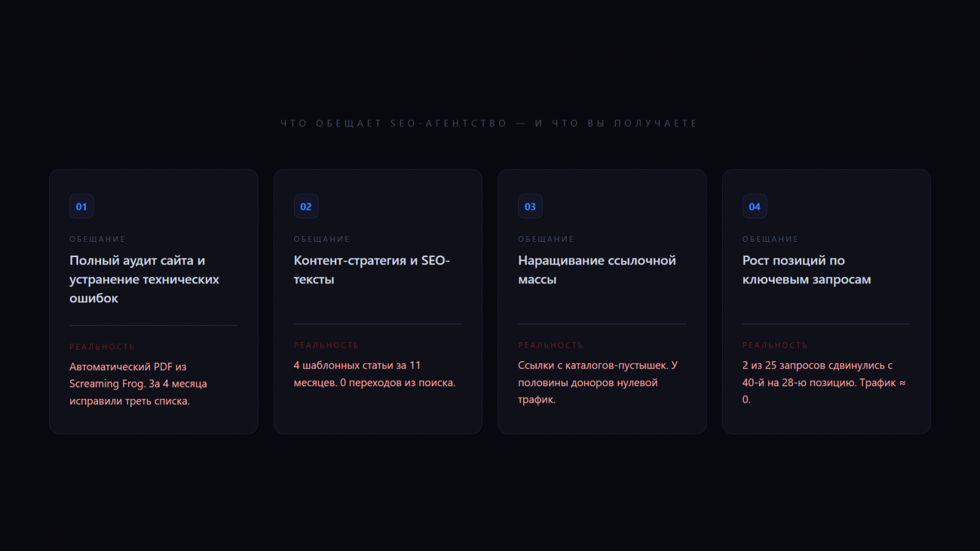Click 'Реальность' label in the second card
Screen dimensions: 980x551
(326, 345)
